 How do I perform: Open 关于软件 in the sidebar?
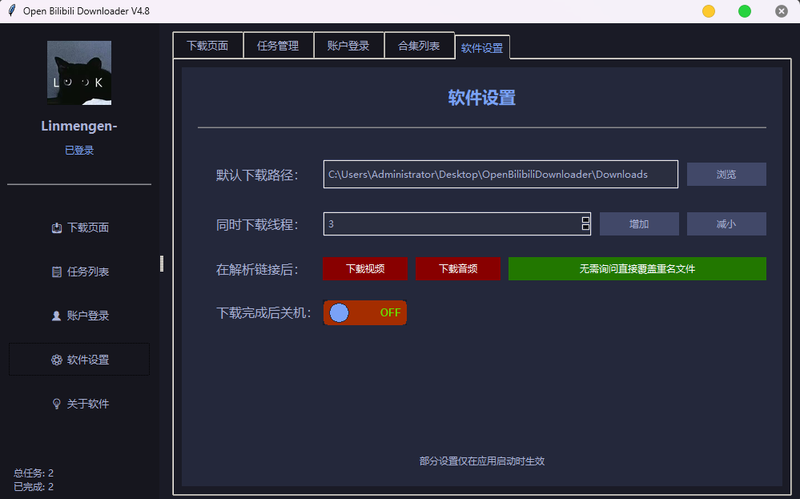pyautogui.click(x=80, y=404)
